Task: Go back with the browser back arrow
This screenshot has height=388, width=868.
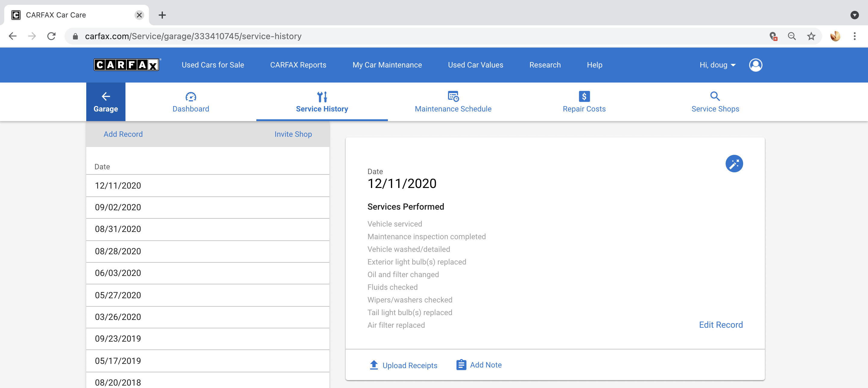Action: click(13, 36)
